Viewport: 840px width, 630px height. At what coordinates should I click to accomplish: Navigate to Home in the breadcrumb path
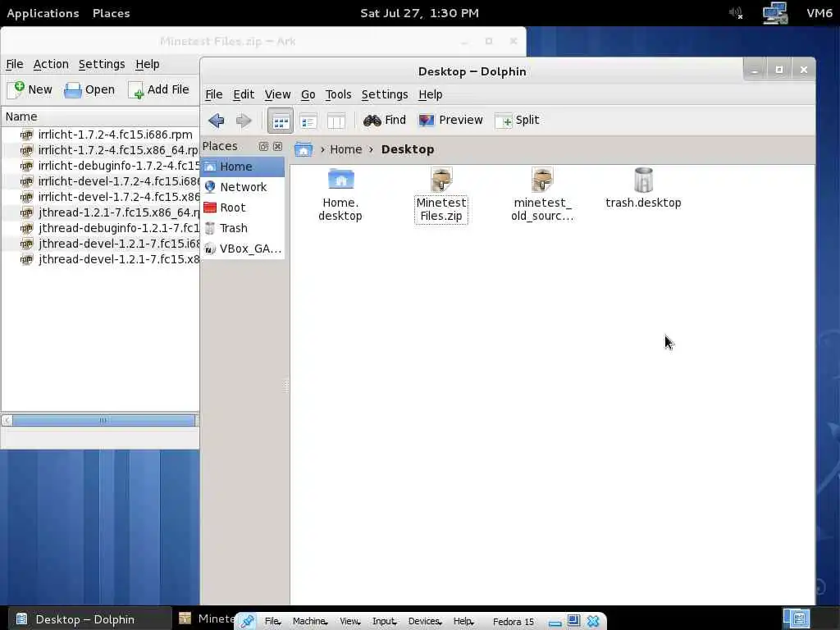tap(346, 149)
